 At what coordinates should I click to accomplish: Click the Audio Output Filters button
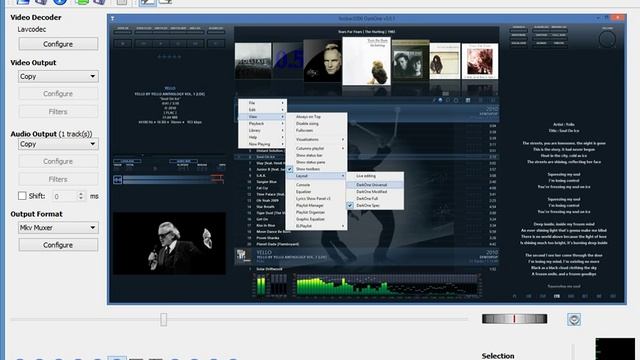[x=58, y=179]
